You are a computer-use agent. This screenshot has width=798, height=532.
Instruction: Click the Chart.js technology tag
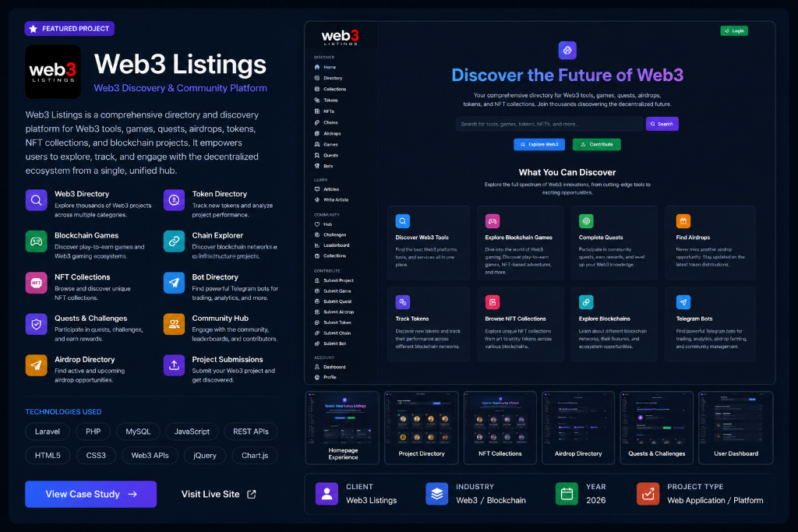pos(255,456)
